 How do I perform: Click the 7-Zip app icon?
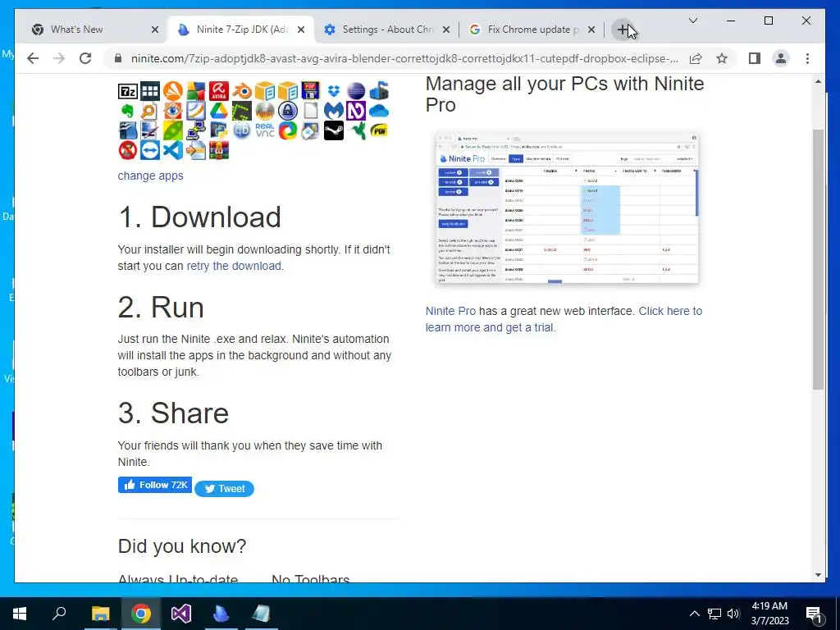[x=127, y=92]
